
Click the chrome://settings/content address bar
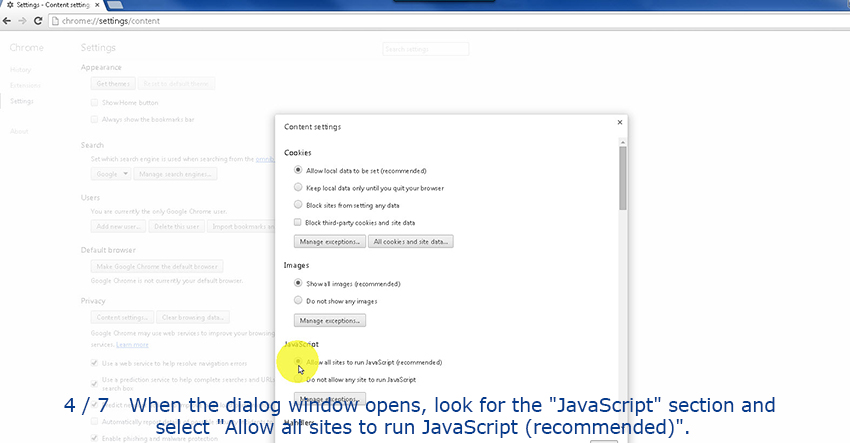pos(200,21)
